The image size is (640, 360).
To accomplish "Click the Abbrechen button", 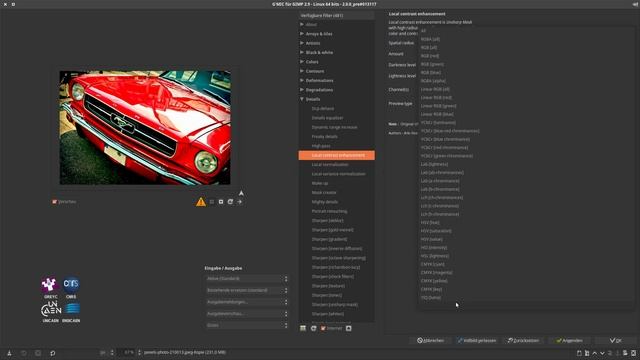I will coord(430,340).
